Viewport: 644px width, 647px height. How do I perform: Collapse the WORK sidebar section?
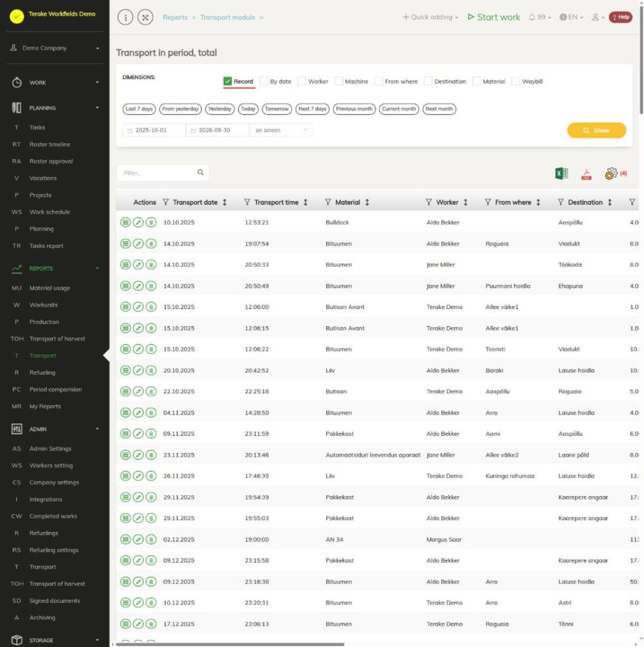tap(55, 83)
